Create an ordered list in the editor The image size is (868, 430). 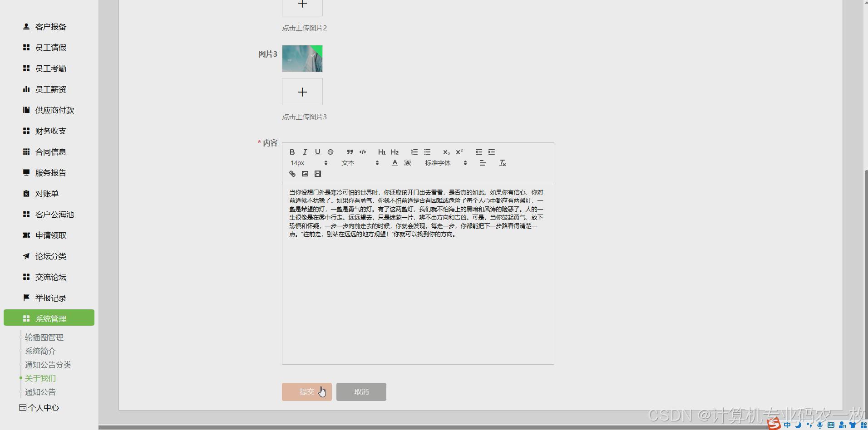(414, 152)
